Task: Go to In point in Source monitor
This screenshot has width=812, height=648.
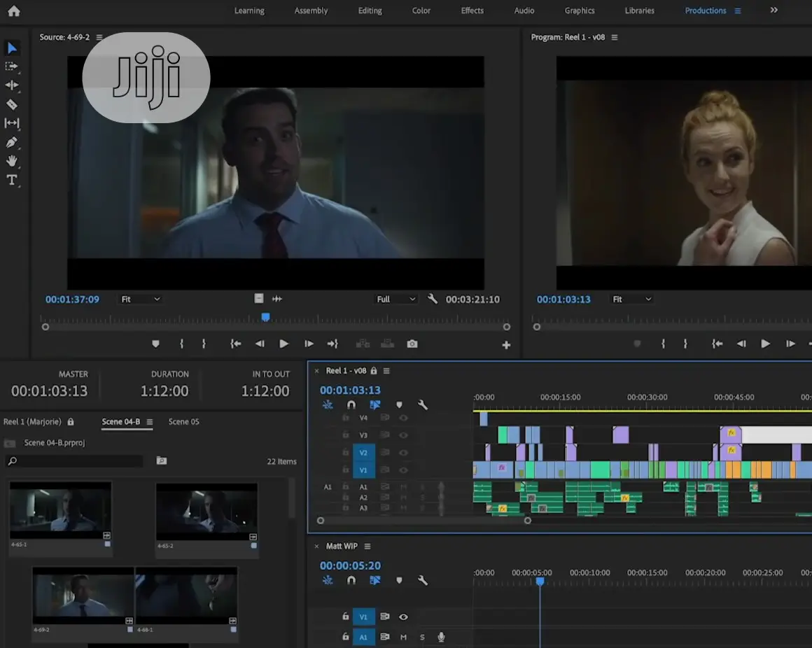Action: (x=236, y=344)
